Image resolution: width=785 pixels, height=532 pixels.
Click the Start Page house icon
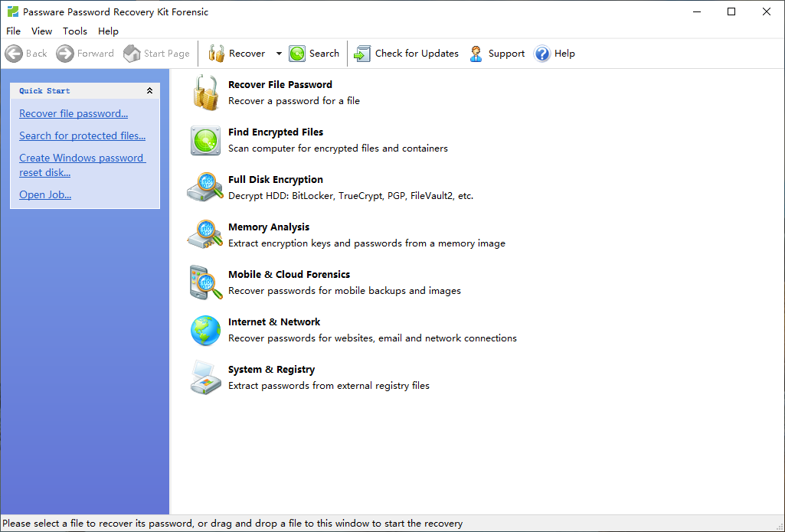132,54
